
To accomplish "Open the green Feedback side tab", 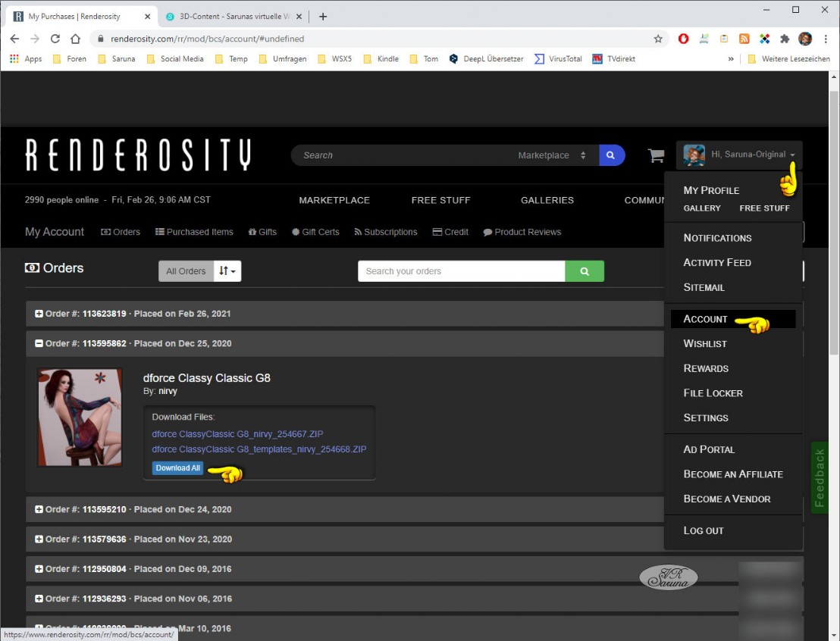I will 820,477.
